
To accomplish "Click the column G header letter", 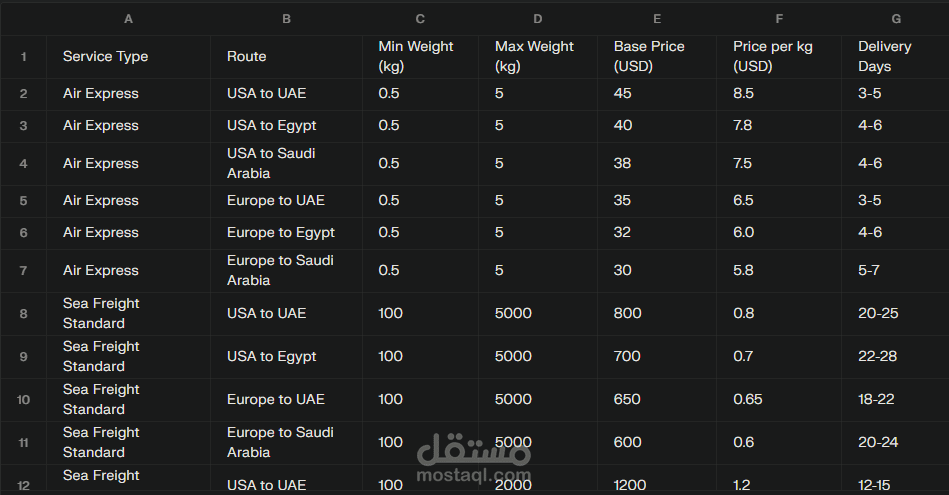I will pyautogui.click(x=896, y=19).
